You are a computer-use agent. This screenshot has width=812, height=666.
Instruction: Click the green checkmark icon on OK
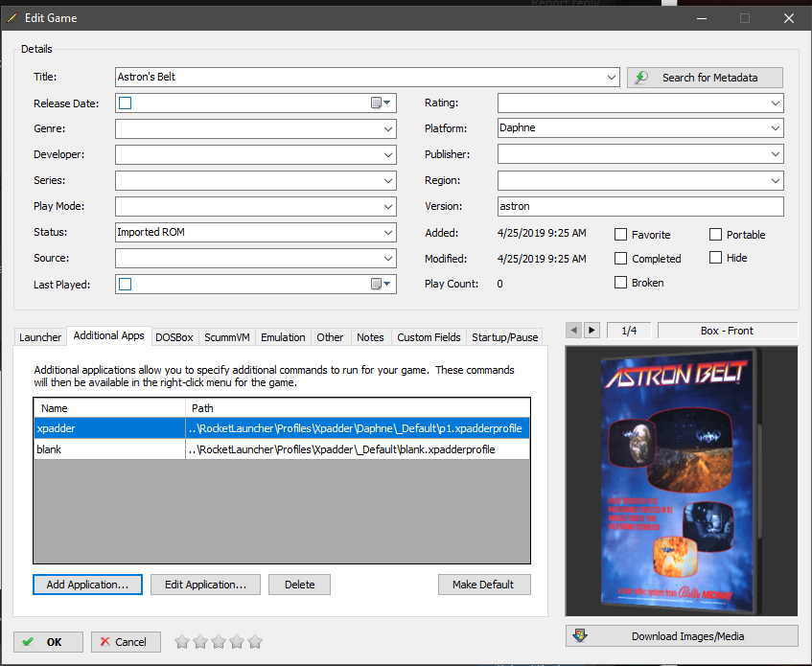click(x=28, y=642)
